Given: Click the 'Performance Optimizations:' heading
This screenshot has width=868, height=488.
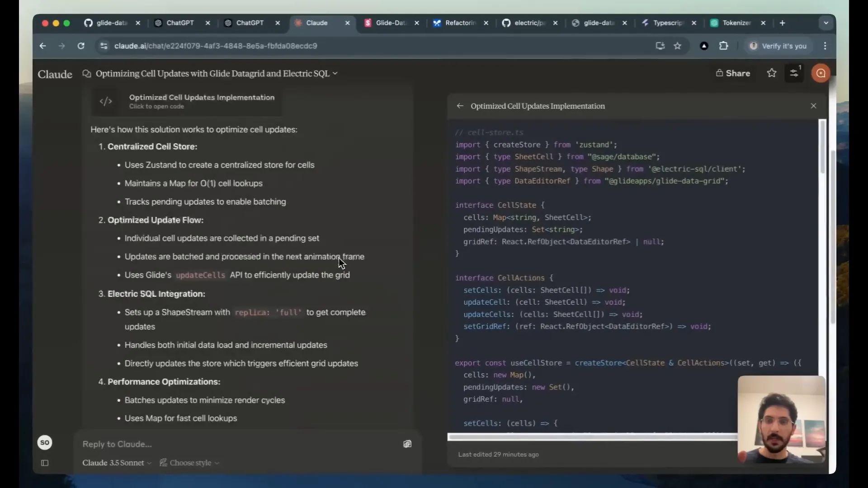Looking at the screenshot, I should point(164,382).
